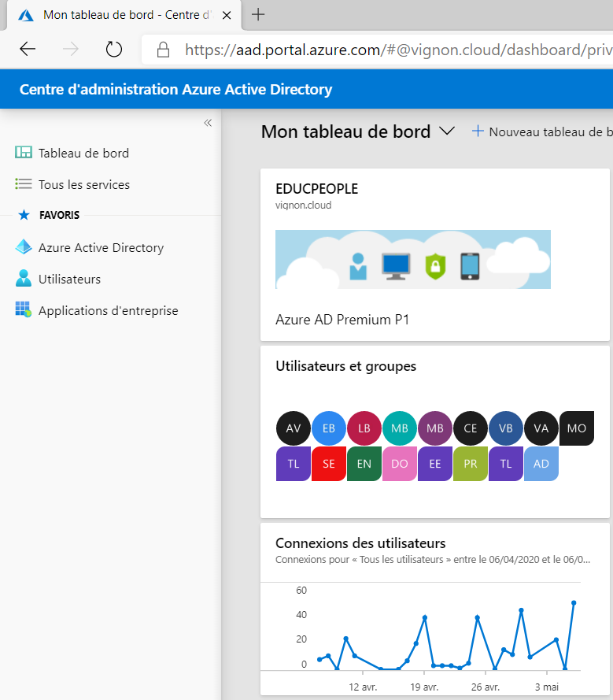Click Nouveau tableau de bord button
Viewport: 613px width, 700px height.
pos(542,131)
